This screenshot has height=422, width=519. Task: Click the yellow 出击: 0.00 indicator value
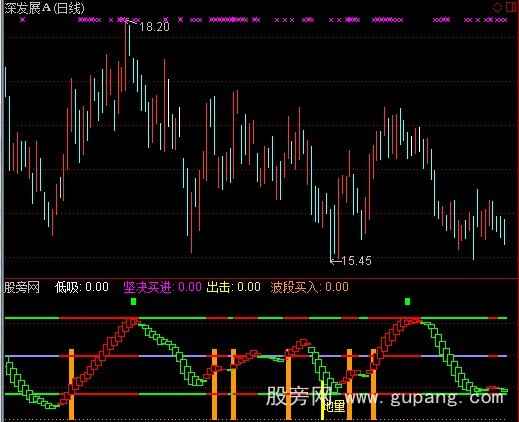click(233, 287)
